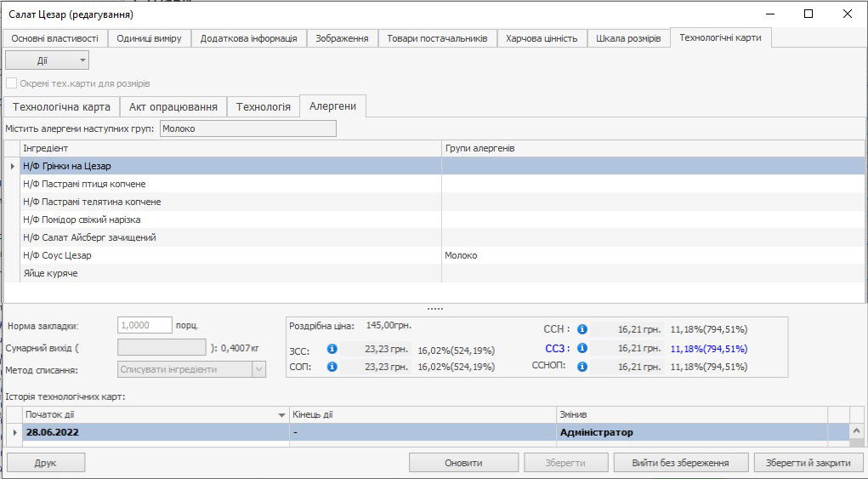This screenshot has width=868, height=479.
Task: Click the info icon next to ССЗ
Action: pyautogui.click(x=582, y=348)
